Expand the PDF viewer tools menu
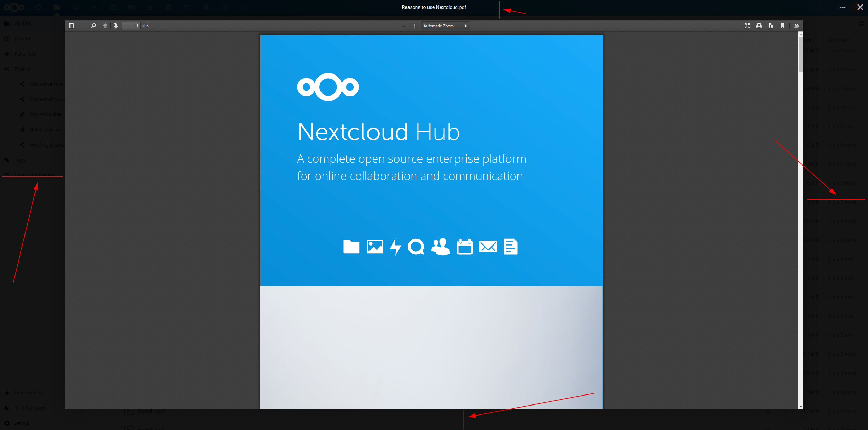 [797, 26]
